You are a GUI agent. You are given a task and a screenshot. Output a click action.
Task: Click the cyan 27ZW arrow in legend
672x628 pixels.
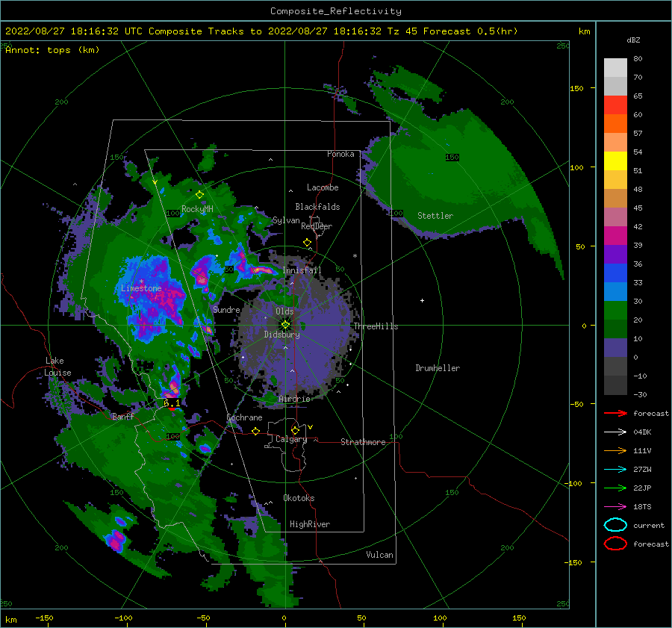(x=615, y=470)
